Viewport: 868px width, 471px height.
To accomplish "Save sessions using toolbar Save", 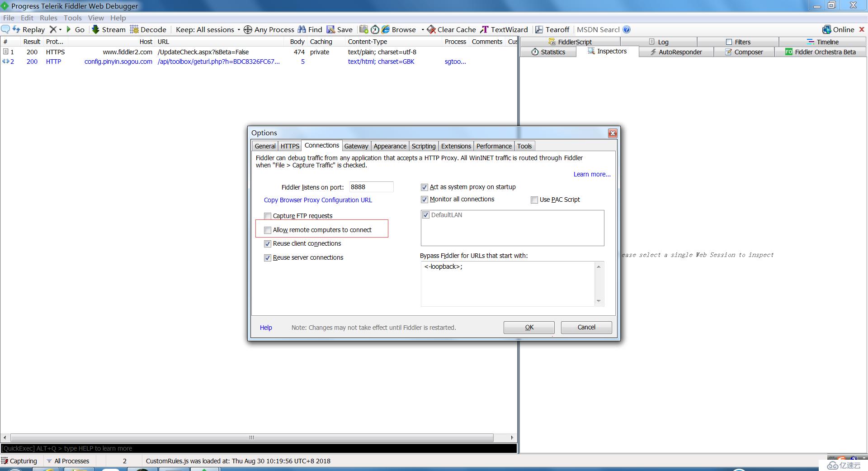I will coord(340,29).
